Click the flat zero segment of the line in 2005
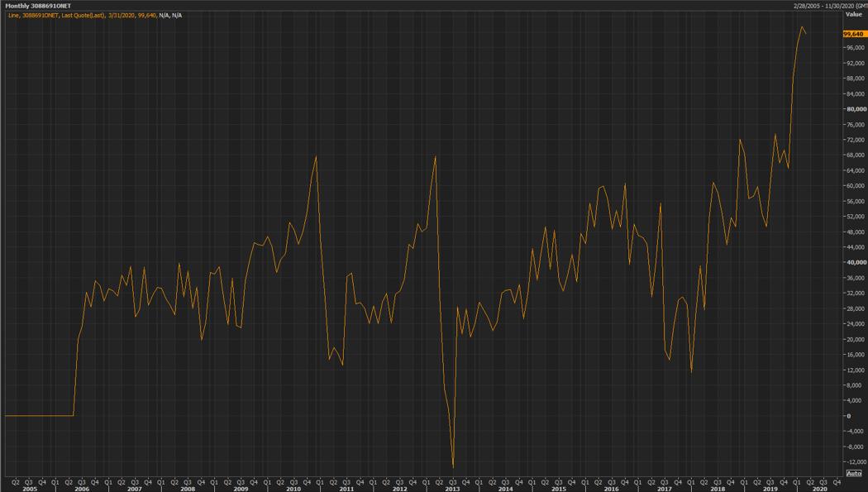 coord(37,415)
